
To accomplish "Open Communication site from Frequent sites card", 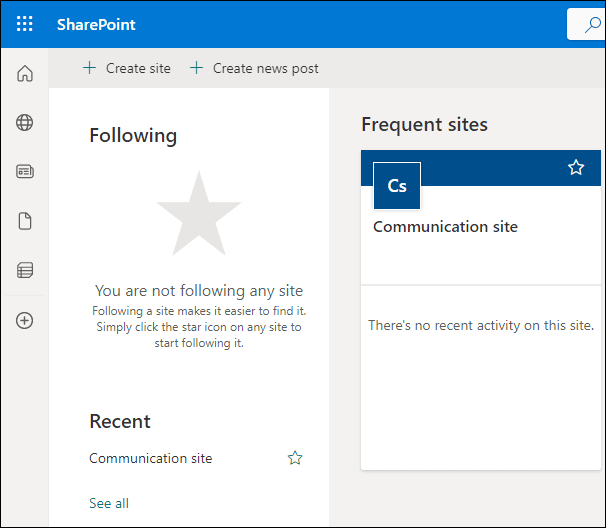I will tap(445, 227).
